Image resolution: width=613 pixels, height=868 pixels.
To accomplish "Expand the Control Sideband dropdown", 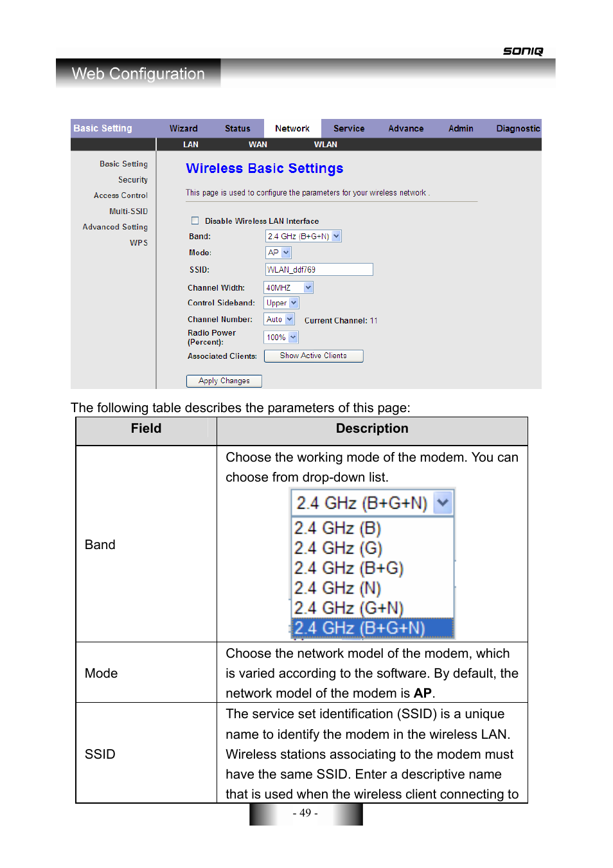I will pos(281,303).
